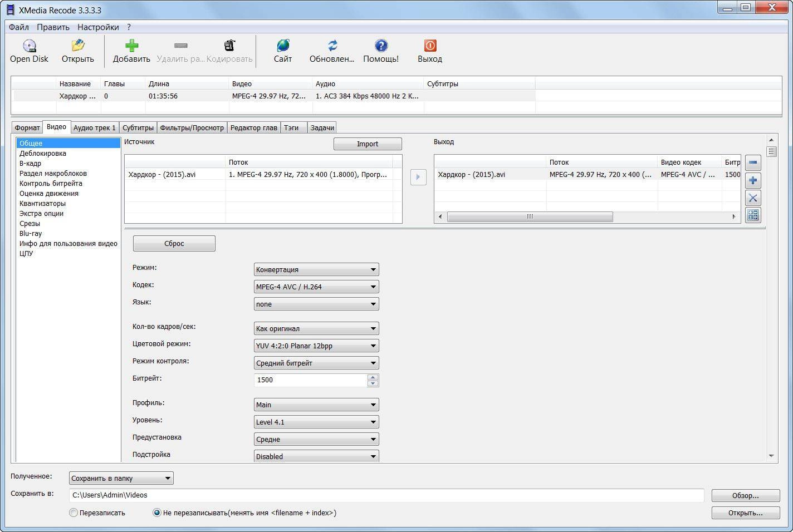Screen dimensions: 793x532
Task: Select Не перезаписывать radio option
Action: coord(157,513)
